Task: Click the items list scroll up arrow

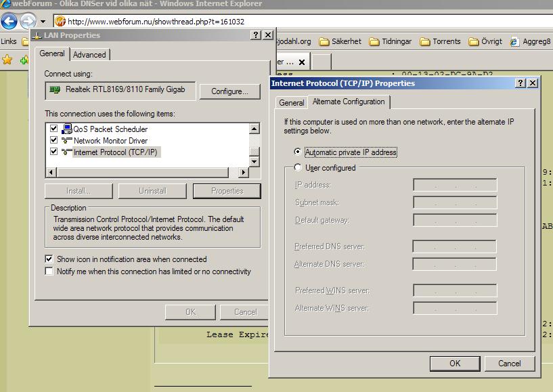Action: [x=255, y=129]
